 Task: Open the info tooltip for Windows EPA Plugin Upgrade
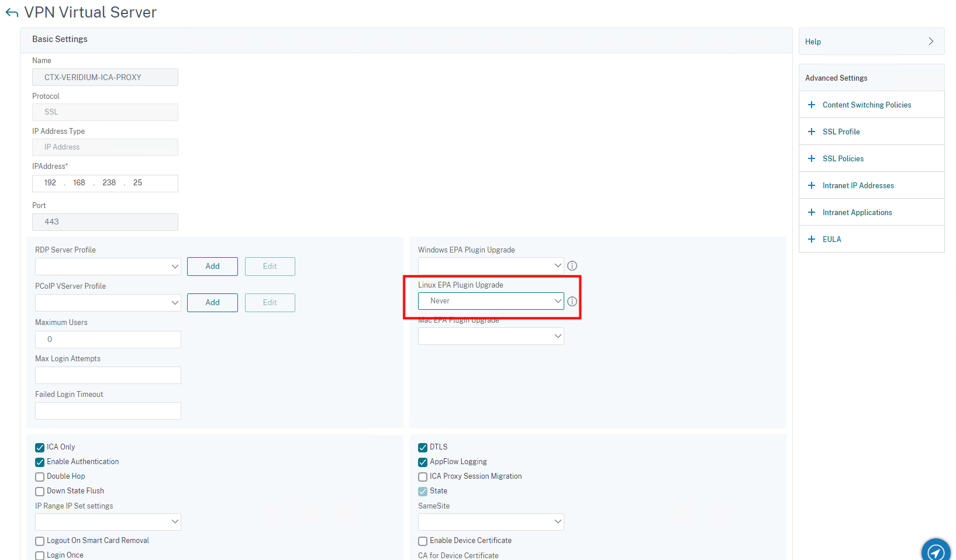point(572,265)
